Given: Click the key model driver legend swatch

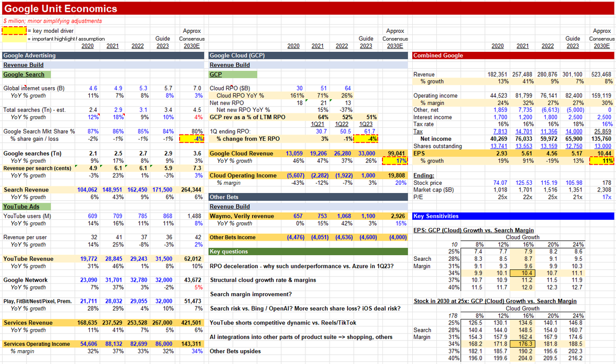Looking at the screenshot, I should (x=14, y=31).
